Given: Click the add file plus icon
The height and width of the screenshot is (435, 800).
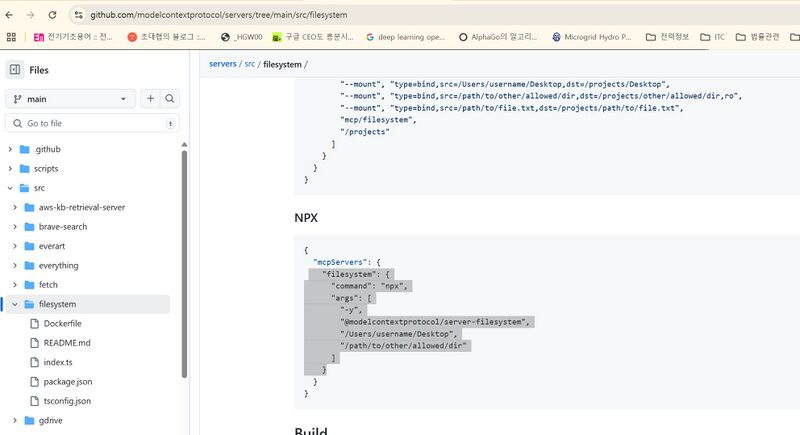Looking at the screenshot, I should pyautogui.click(x=150, y=99).
